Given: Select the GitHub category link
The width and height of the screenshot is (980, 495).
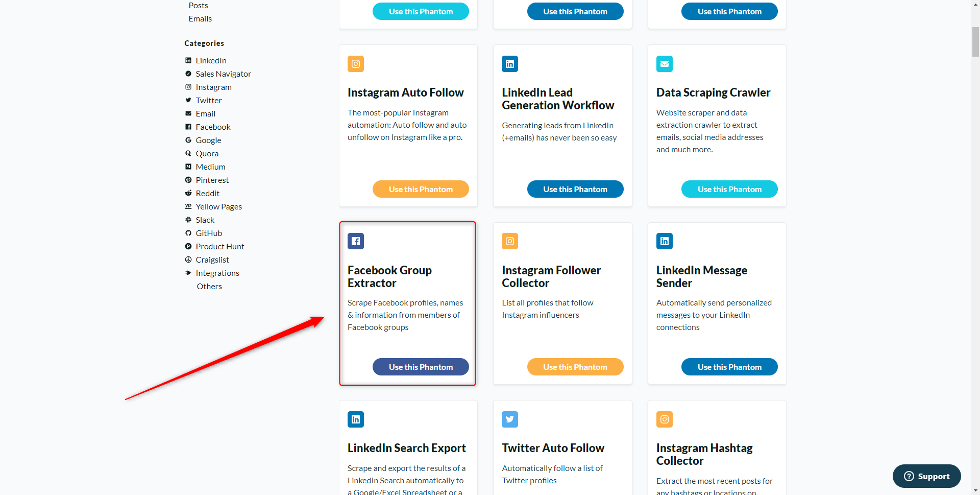Looking at the screenshot, I should click(209, 233).
